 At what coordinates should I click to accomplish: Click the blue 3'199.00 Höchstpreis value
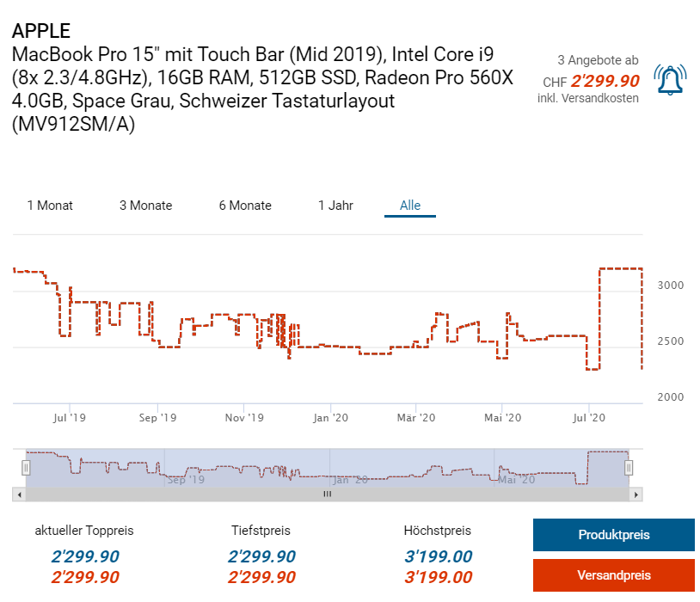click(438, 556)
